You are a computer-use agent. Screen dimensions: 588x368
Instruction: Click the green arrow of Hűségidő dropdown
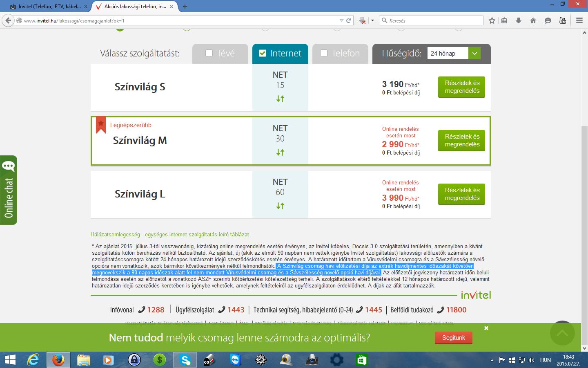(474, 54)
